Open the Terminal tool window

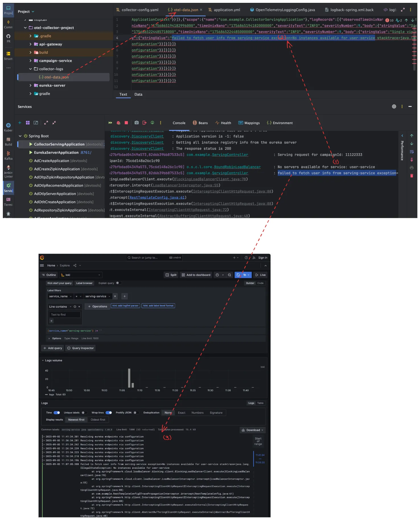tap(8, 202)
